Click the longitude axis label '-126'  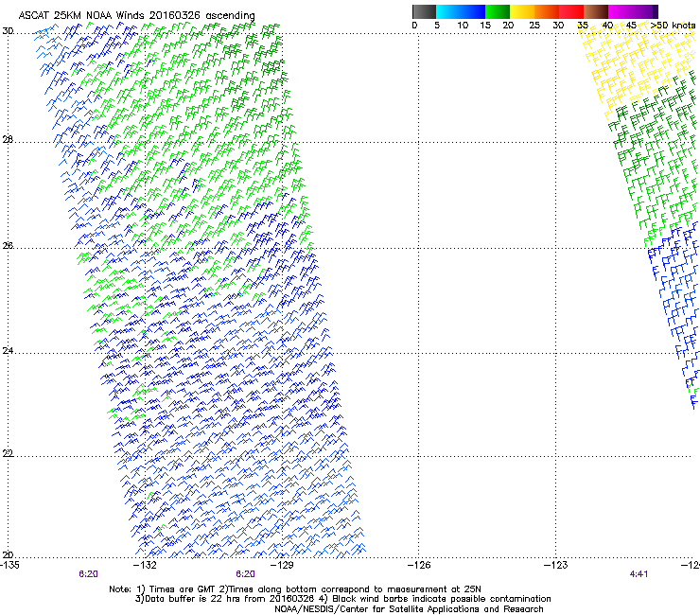point(419,565)
